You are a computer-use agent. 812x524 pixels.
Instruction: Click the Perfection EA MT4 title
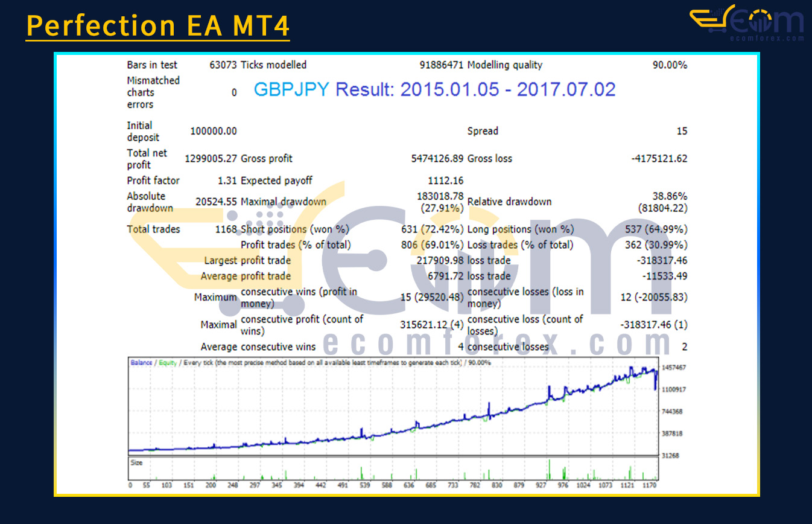coord(158,25)
